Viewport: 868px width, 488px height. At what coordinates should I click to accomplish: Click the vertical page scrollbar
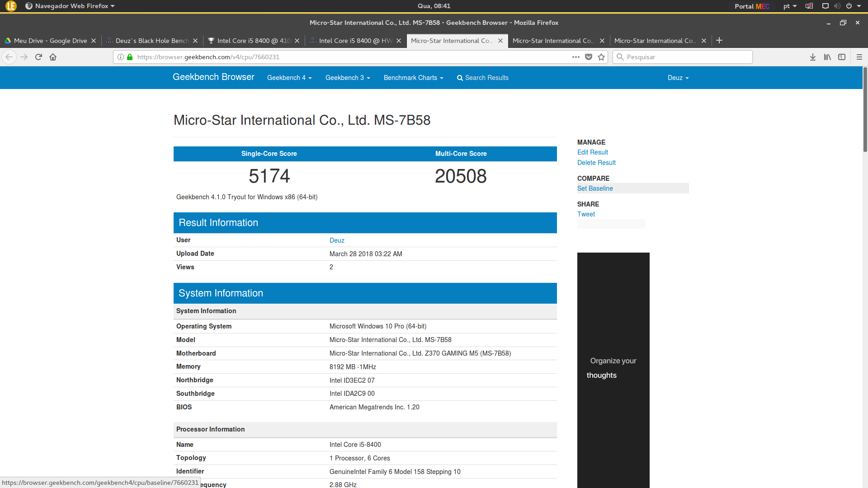click(865, 110)
